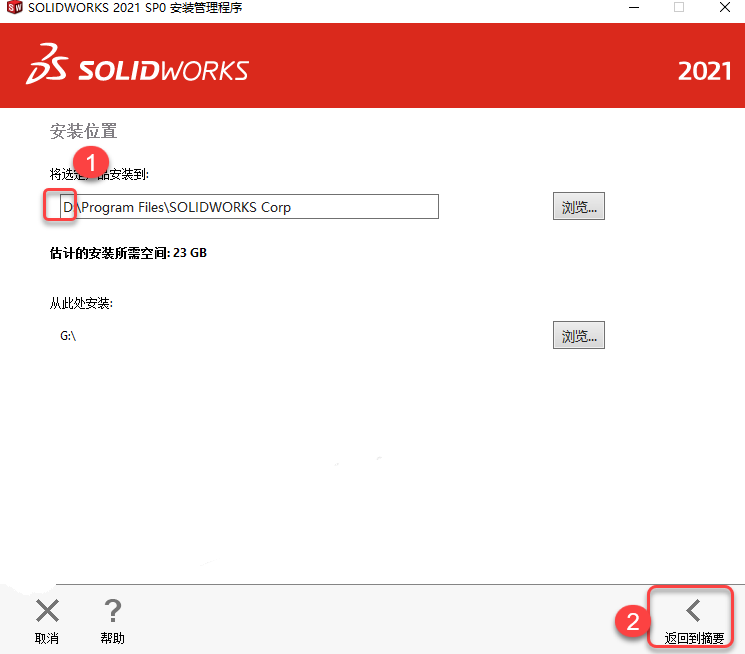Screen dimensions: 745x654
Task: Click the SOLIDWORKS logo in red banner
Action: [x=137, y=66]
